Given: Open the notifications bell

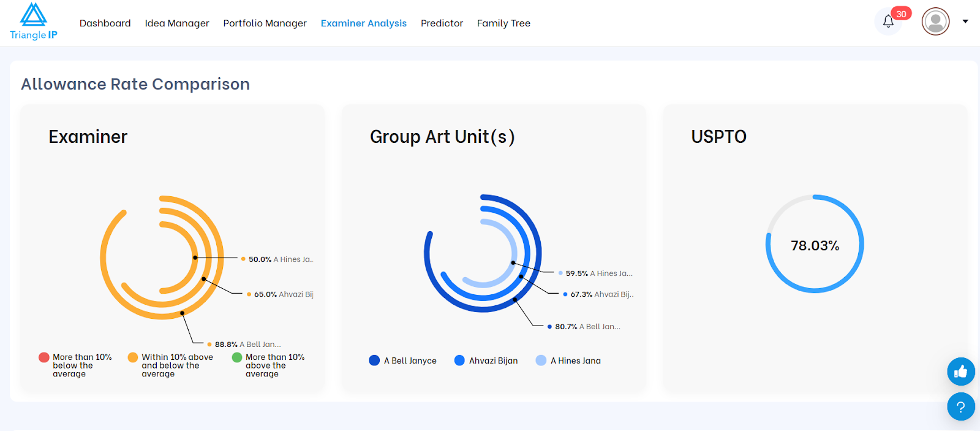Looking at the screenshot, I should tap(888, 21).
